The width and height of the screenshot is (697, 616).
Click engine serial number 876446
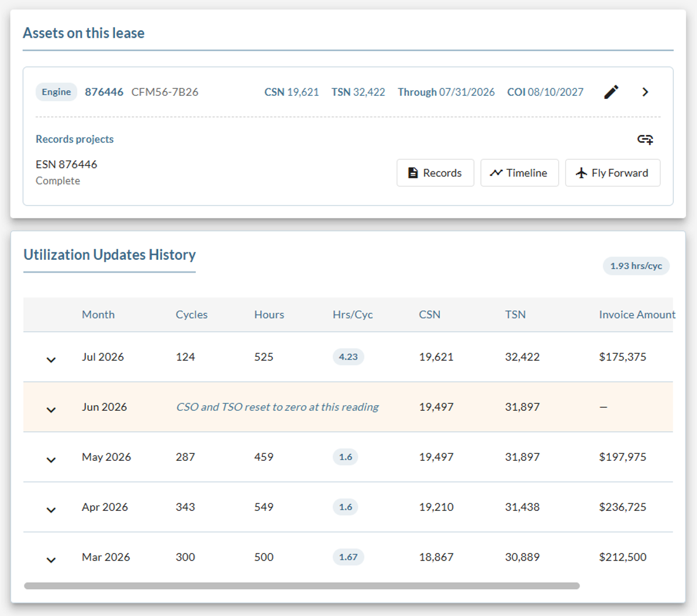coord(104,92)
